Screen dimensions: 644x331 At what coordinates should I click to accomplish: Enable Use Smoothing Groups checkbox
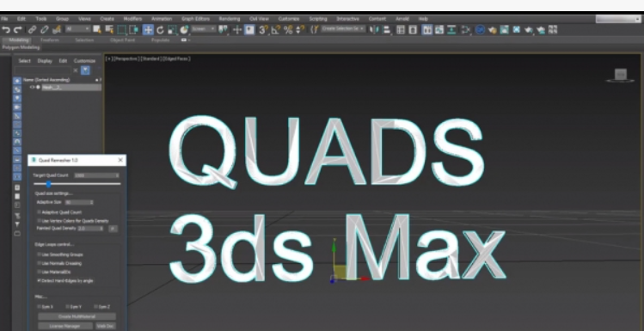tap(40, 254)
